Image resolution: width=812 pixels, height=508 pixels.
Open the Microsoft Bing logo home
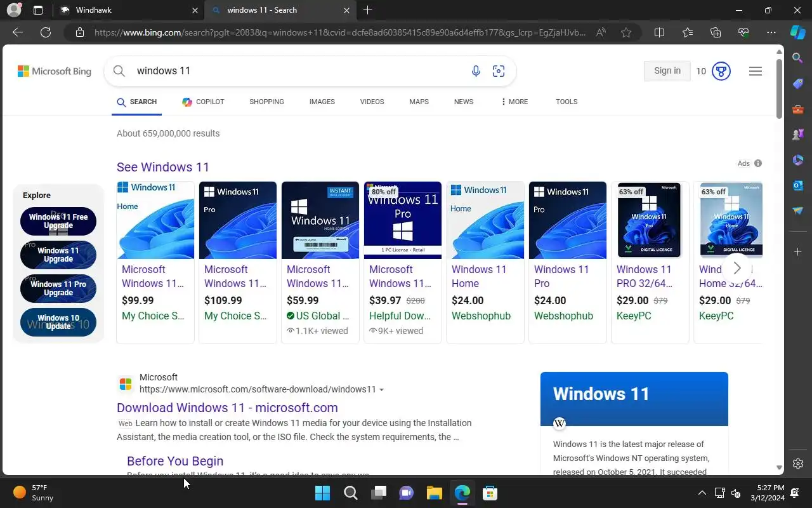pyautogui.click(x=55, y=71)
